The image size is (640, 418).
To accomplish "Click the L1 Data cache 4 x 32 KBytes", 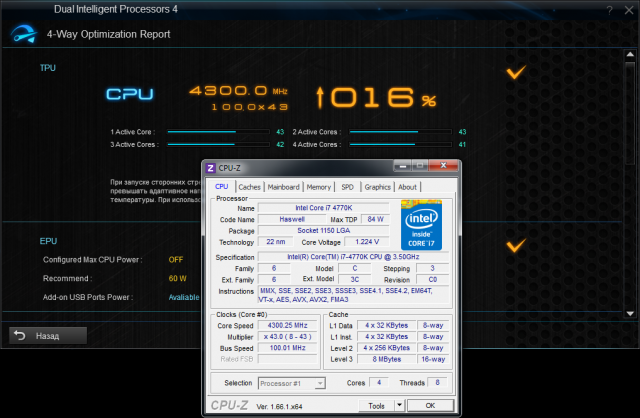I will tap(387, 325).
